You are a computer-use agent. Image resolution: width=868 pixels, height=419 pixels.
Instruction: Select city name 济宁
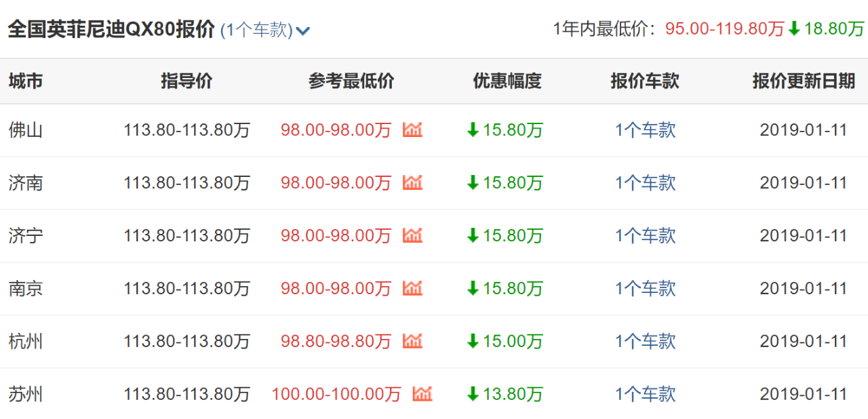tap(26, 236)
